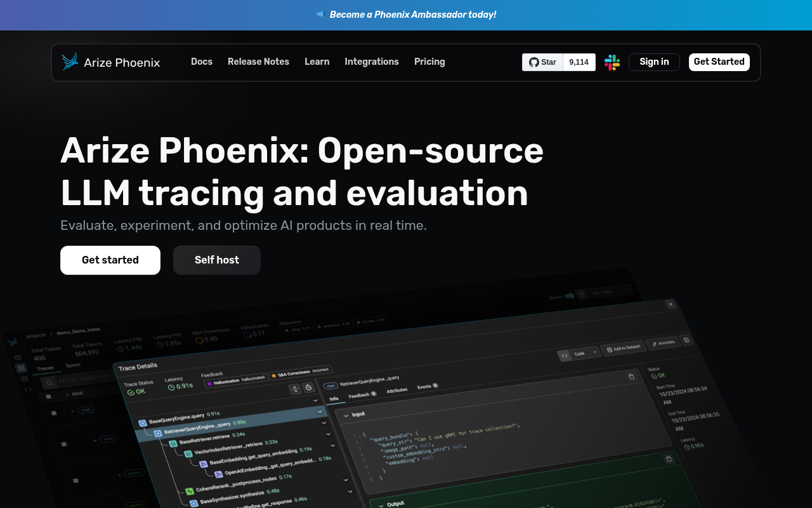Viewport: 812px width, 508px height.
Task: Click the BaseSynthesizer.synthesize span icon
Action: tap(194, 502)
